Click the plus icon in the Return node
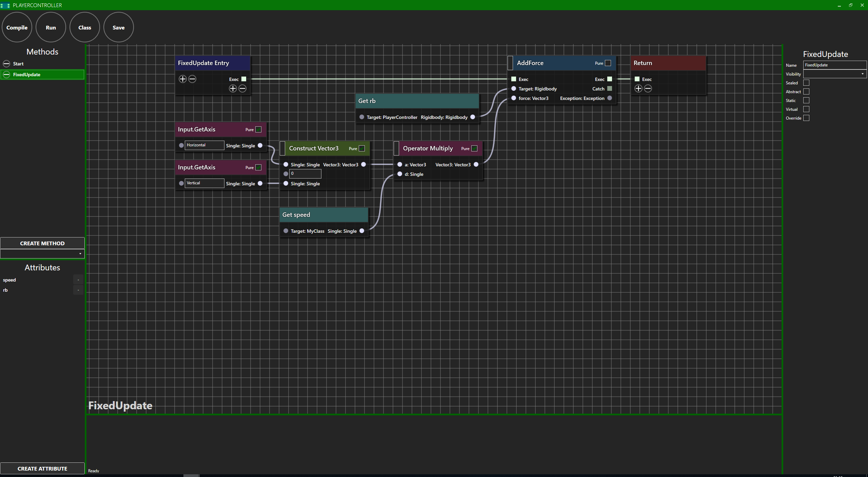 638,88
